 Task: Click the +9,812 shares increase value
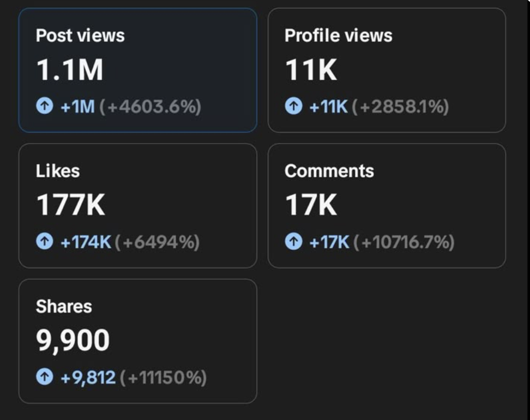pyautogui.click(x=88, y=377)
